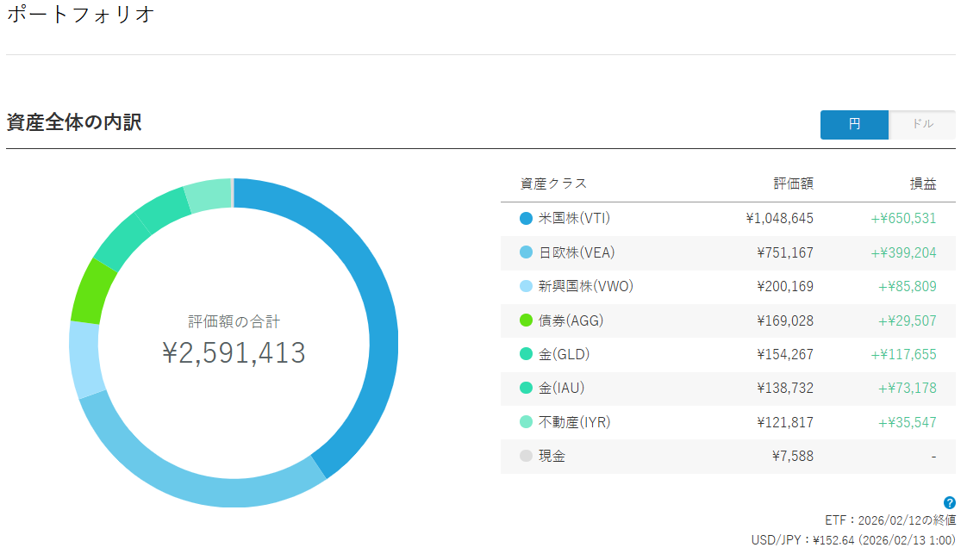This screenshot has height=560, width=967.
Task: Click the 資産クラス column header
Action: [553, 184]
